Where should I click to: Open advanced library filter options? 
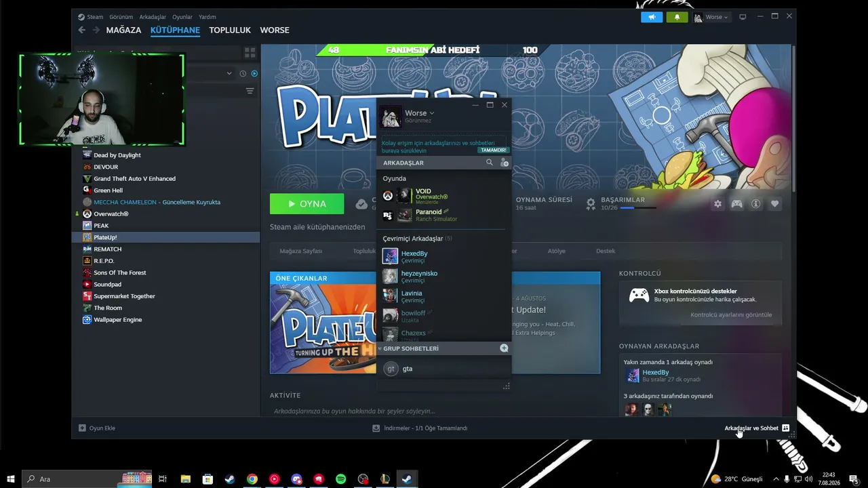click(x=250, y=91)
